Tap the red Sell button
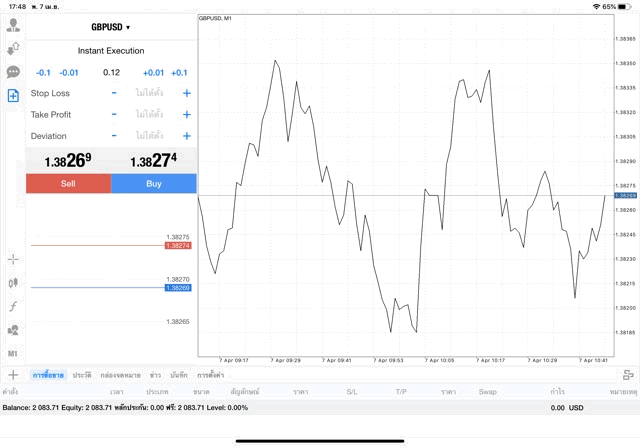 tap(68, 184)
